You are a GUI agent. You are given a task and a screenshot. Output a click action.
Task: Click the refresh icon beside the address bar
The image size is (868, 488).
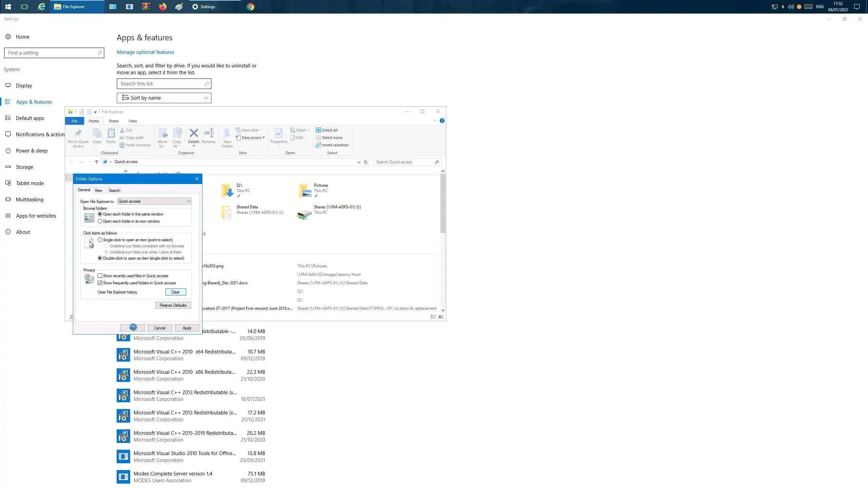[366, 162]
